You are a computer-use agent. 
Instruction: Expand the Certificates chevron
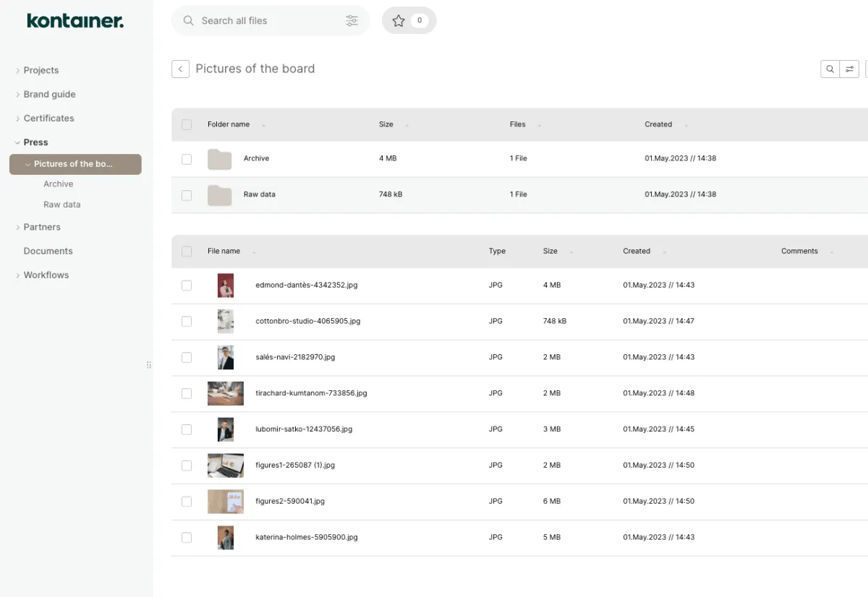coord(17,119)
